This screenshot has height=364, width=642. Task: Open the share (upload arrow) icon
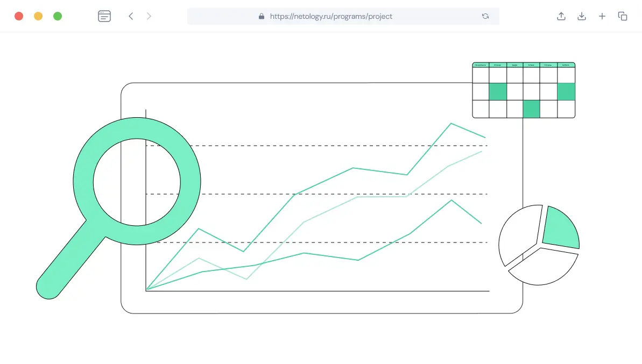point(561,16)
